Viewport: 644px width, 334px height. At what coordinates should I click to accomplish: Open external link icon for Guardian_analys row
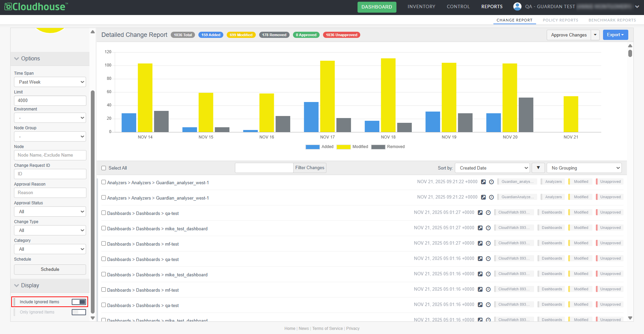483,182
